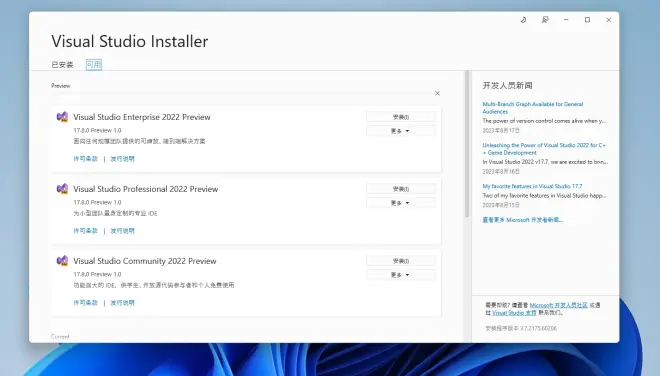The height and width of the screenshot is (376, 660).
Task: Open the Microsoft 开发人员社区 link
Action: pos(558,305)
